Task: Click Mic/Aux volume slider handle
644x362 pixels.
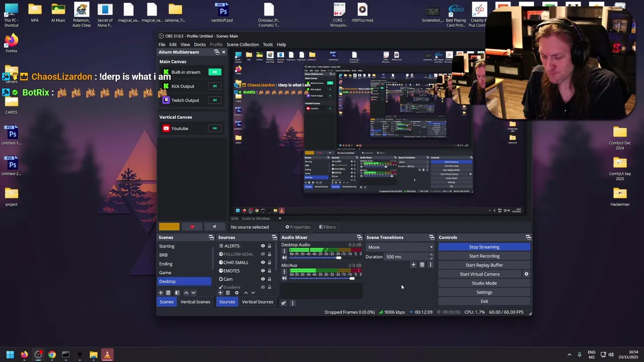Action: 352,278
